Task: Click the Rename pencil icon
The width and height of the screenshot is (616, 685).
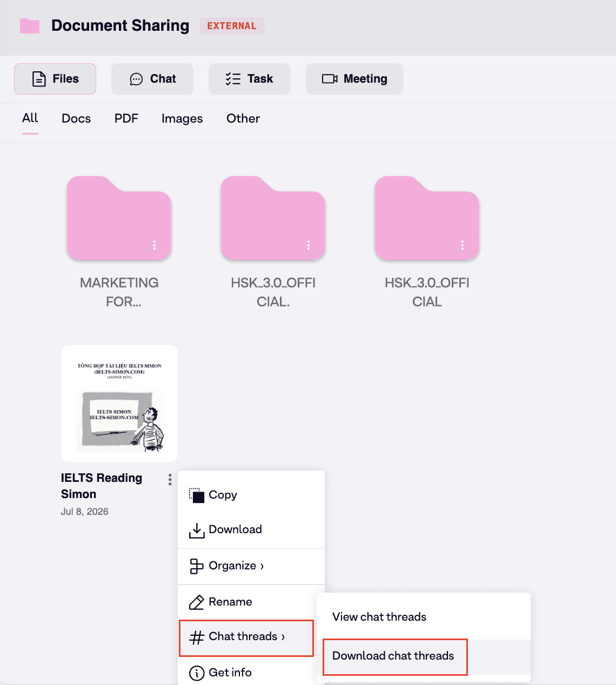Action: (x=197, y=602)
